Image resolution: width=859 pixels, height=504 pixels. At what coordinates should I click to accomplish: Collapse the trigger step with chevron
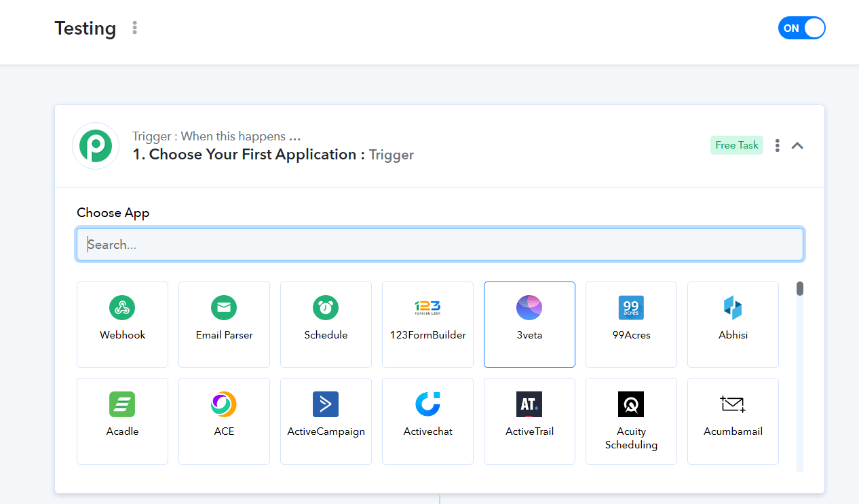[x=798, y=145]
